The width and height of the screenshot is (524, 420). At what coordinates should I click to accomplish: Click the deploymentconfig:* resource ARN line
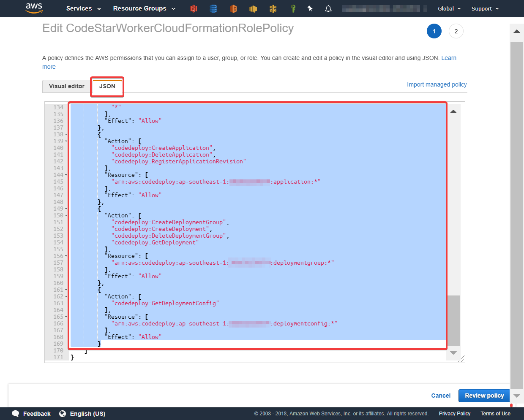(x=224, y=324)
